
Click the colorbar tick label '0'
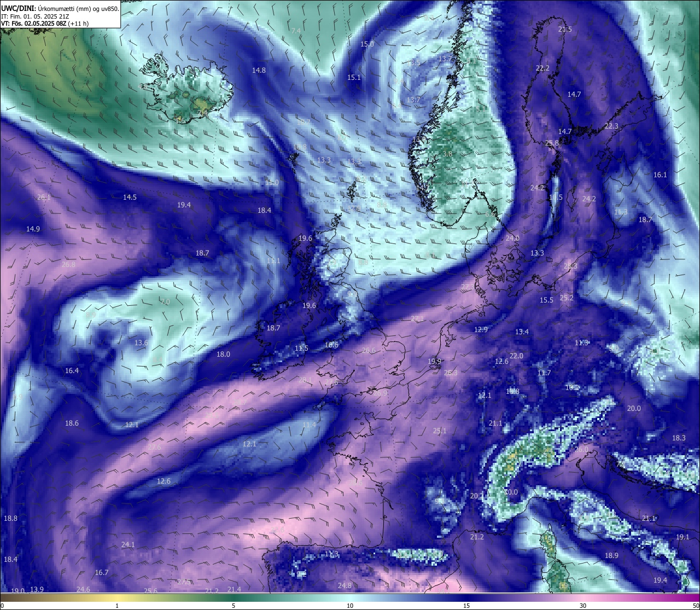(x=2, y=606)
